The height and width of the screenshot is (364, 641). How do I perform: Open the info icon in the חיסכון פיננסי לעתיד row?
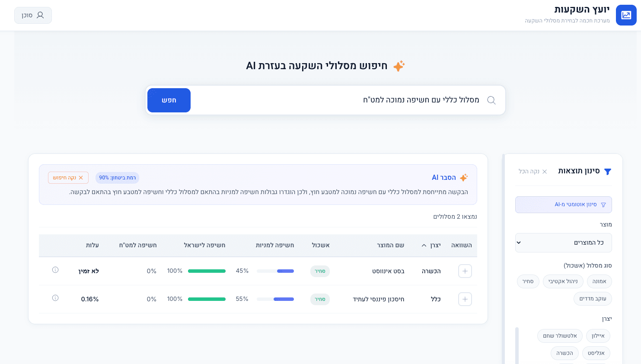55,298
